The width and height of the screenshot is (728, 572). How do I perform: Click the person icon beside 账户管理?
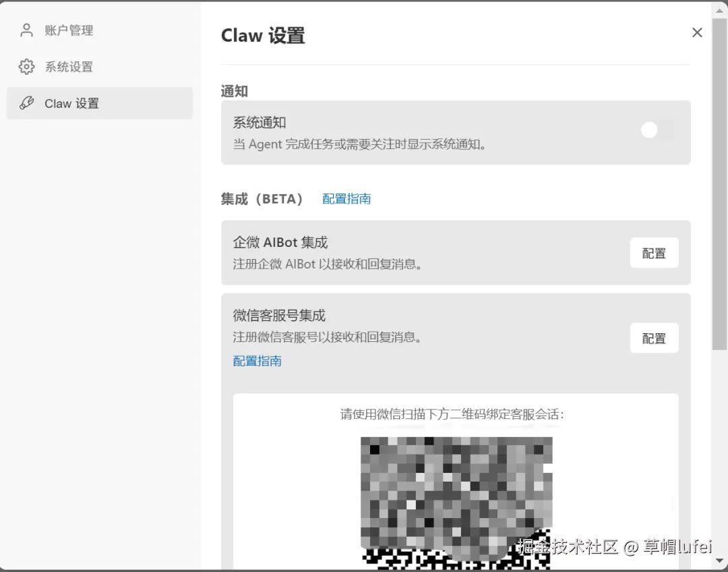(26, 30)
